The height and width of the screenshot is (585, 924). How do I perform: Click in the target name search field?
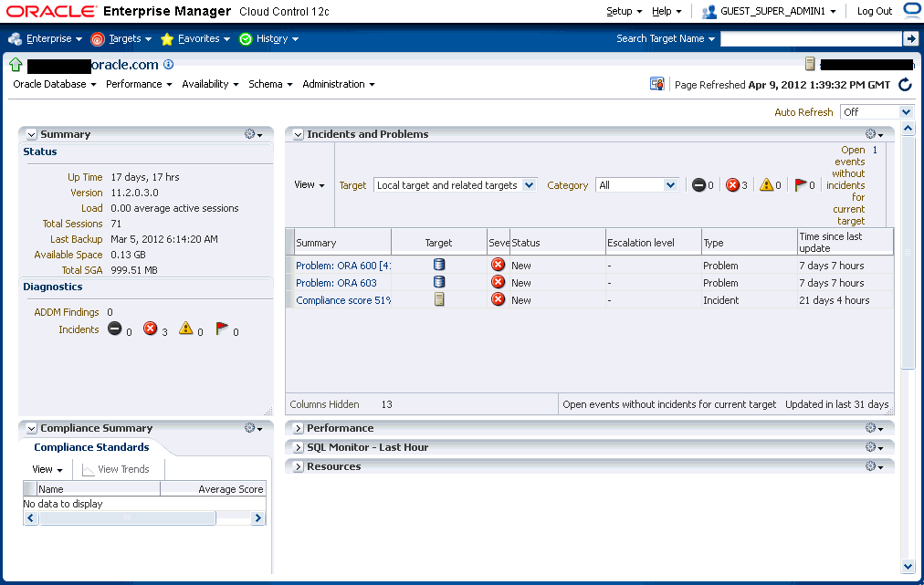tap(812, 39)
